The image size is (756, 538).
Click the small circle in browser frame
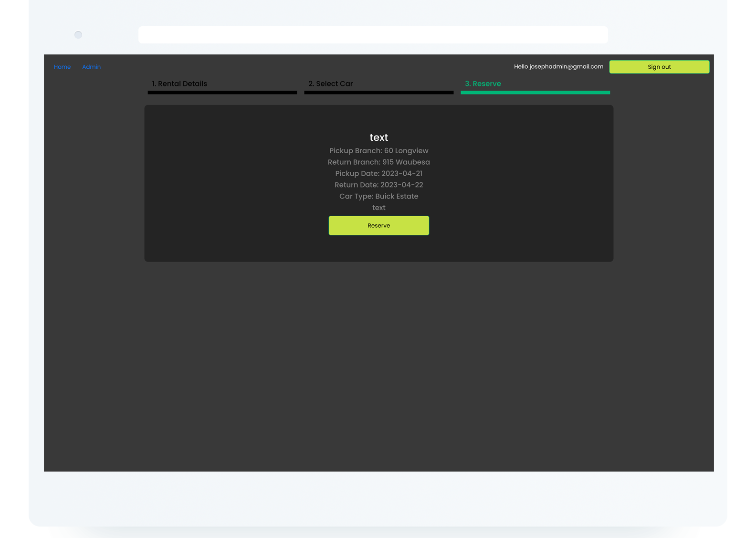pos(78,35)
